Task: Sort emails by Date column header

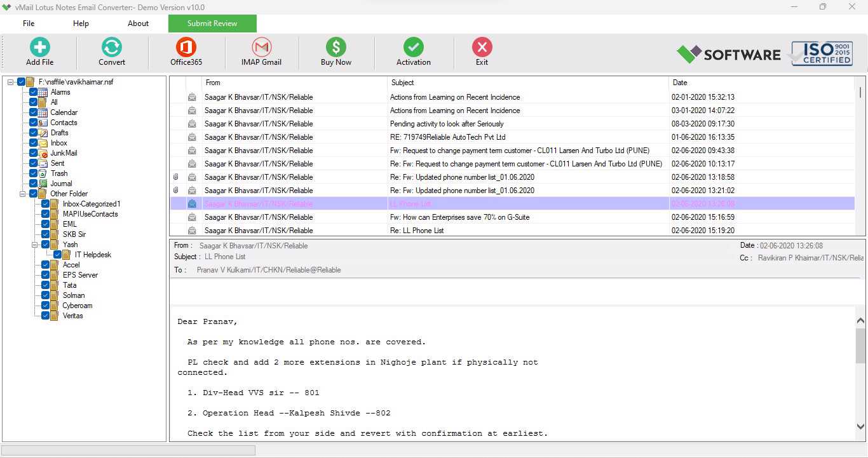Action: [762, 83]
